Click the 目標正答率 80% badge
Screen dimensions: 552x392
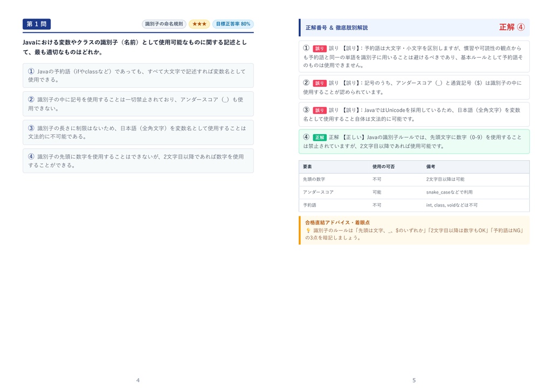coord(233,24)
